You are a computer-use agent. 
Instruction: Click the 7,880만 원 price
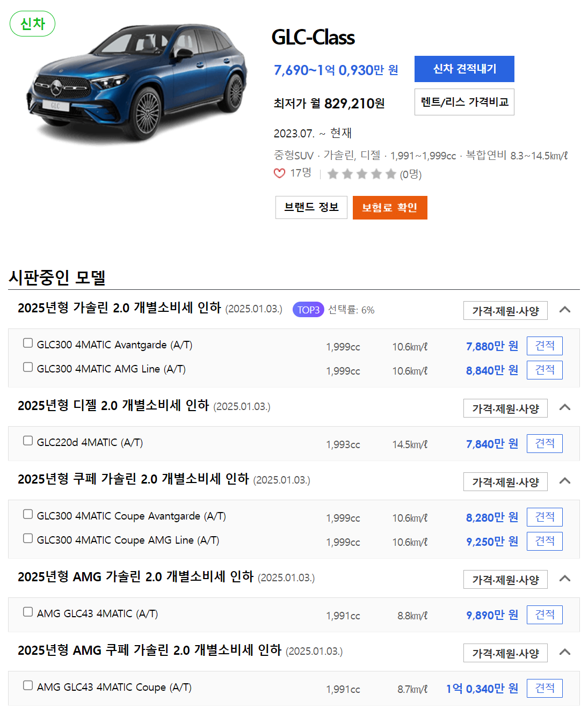pyautogui.click(x=492, y=346)
